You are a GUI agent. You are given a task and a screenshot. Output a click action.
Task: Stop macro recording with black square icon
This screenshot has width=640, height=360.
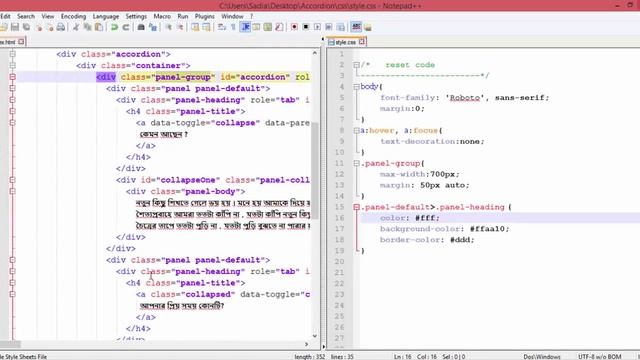coord(306,27)
